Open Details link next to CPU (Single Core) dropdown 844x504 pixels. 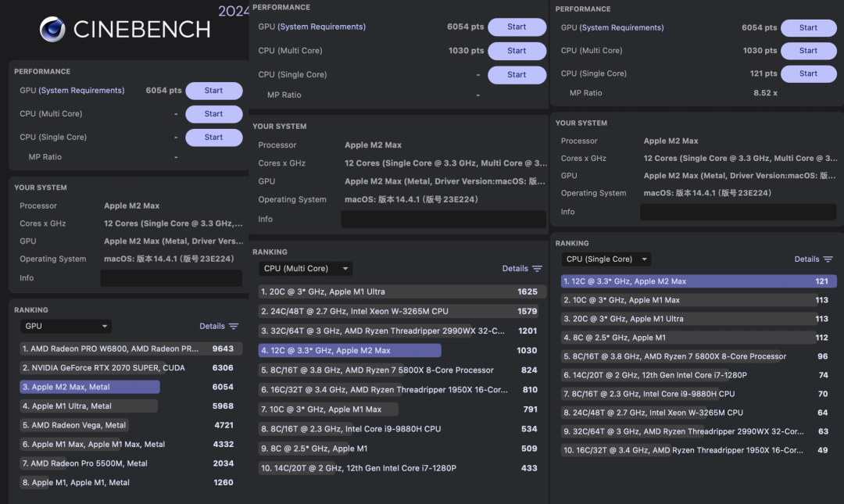tap(806, 259)
